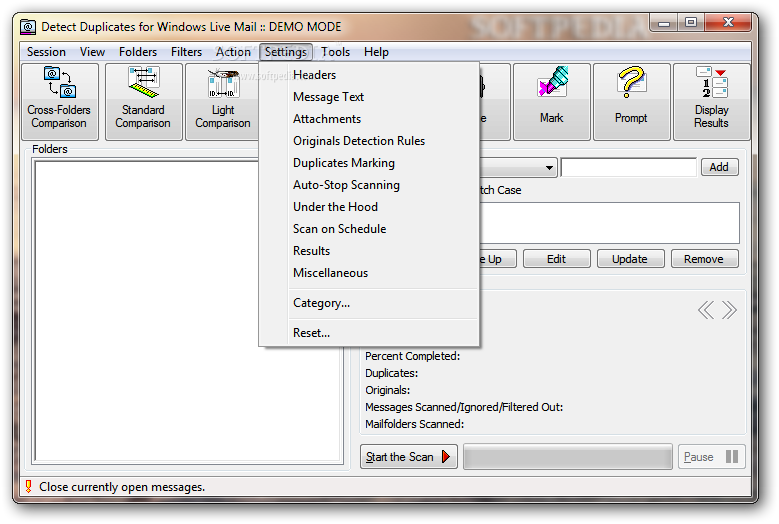Click the filters list box area
This screenshot has height=524, width=779.
pyautogui.click(x=609, y=223)
